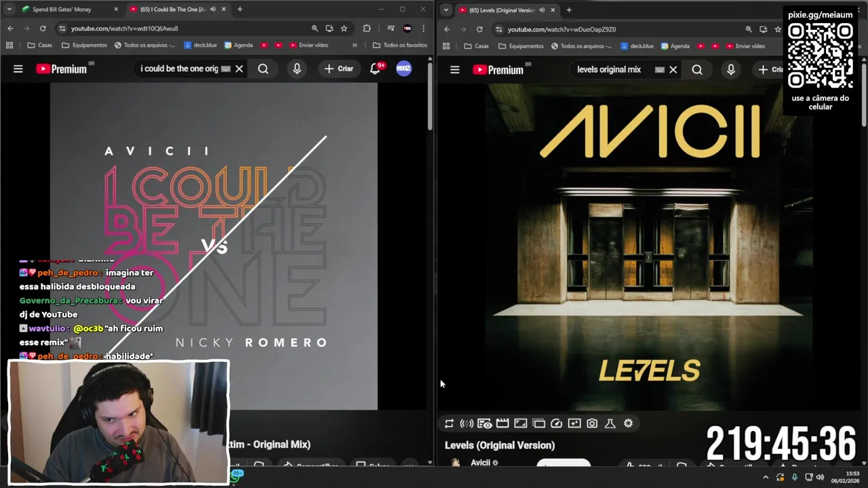Clear the 'i could be the one' search
This screenshot has width=868, height=488.
pos(239,68)
